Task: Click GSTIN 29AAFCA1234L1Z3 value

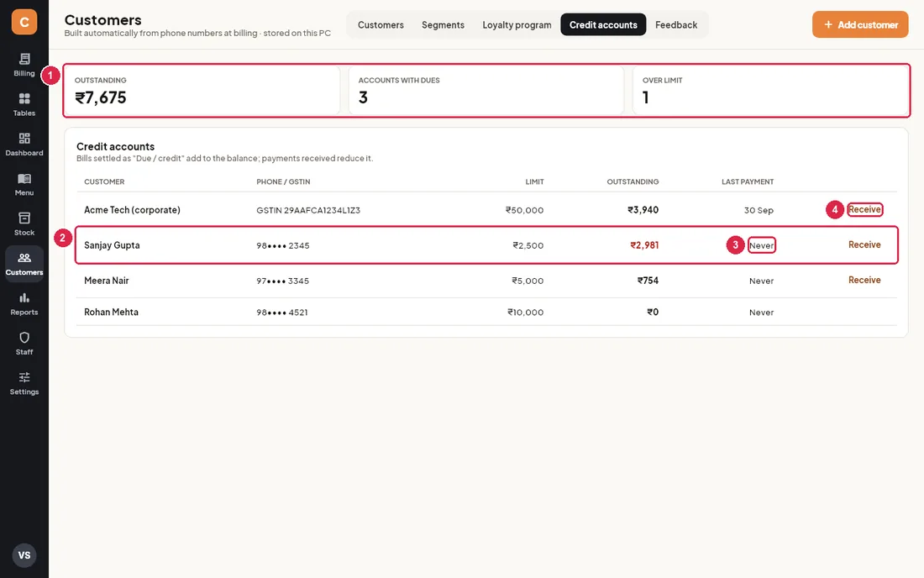Action: [x=308, y=210]
